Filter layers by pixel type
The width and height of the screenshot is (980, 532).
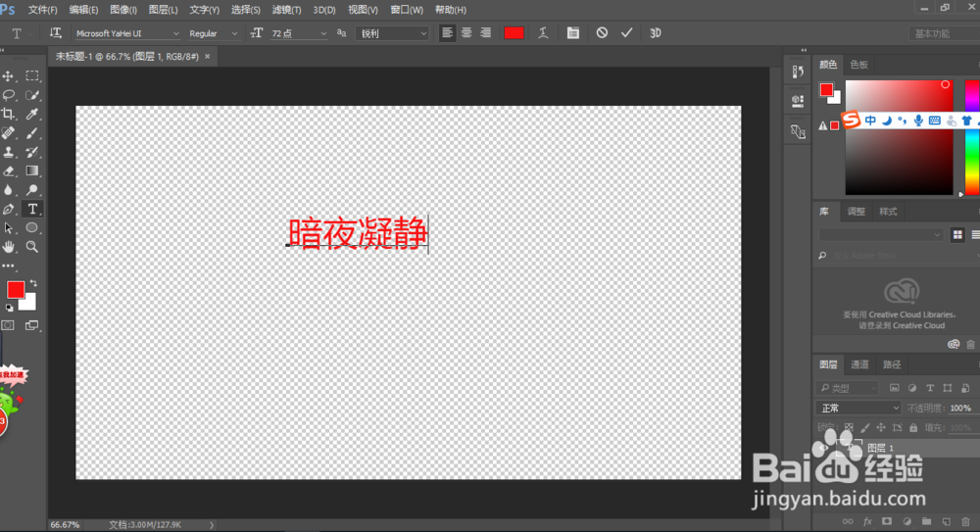pyautogui.click(x=895, y=388)
